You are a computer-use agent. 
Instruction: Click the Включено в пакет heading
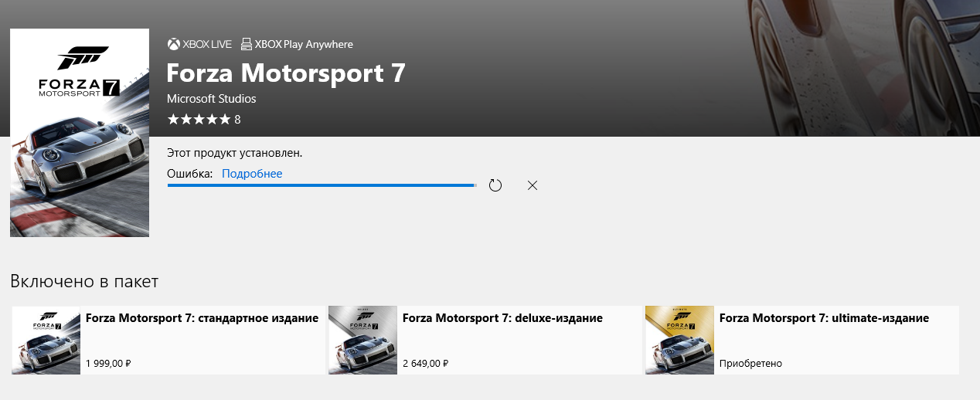coord(84,280)
